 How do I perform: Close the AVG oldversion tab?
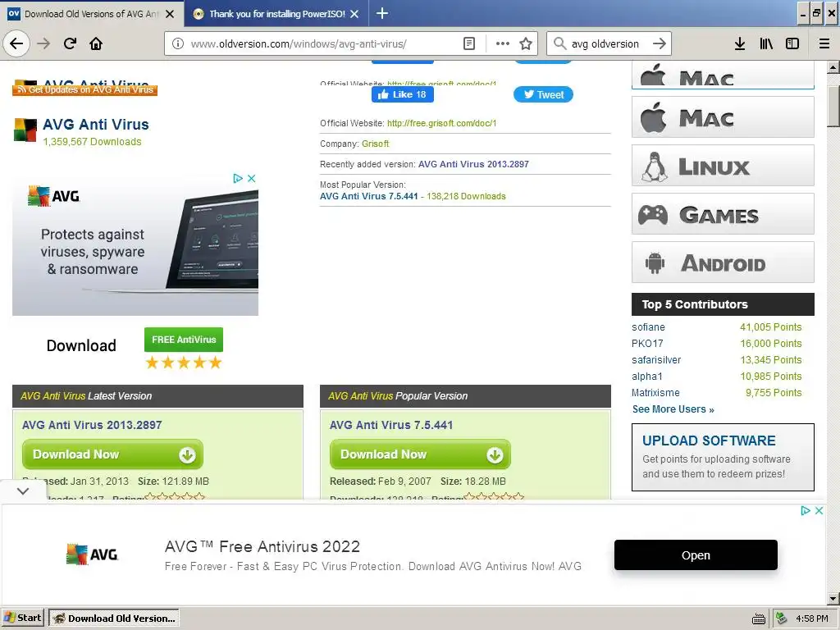click(x=170, y=14)
